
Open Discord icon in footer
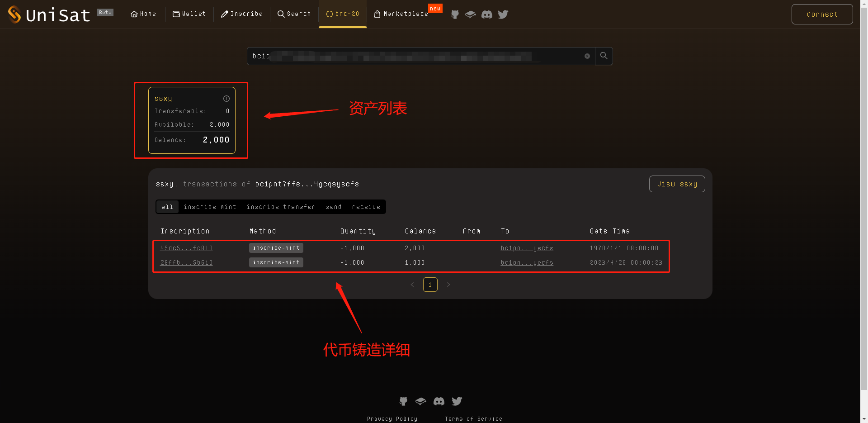point(439,401)
